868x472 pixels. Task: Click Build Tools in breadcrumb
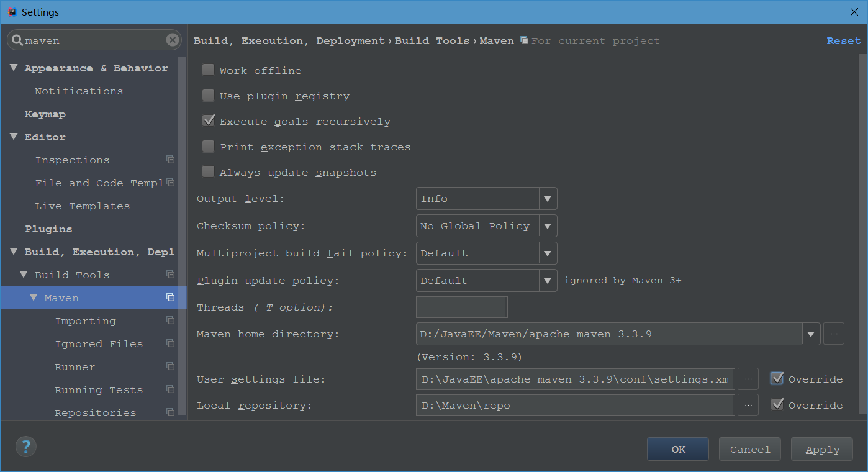(432, 41)
